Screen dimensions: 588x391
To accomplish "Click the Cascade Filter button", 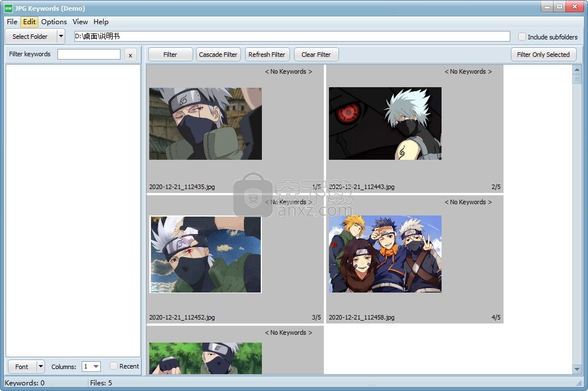I will coord(219,55).
